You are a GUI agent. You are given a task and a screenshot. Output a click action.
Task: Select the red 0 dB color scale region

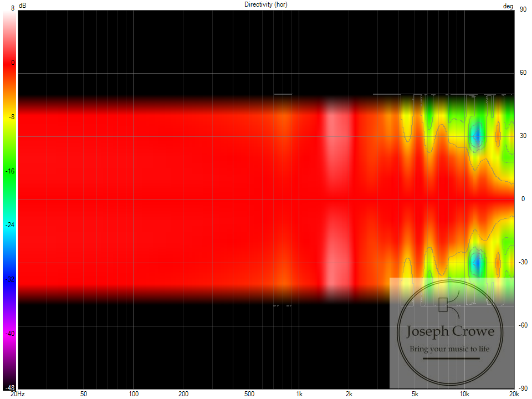click(x=9, y=63)
